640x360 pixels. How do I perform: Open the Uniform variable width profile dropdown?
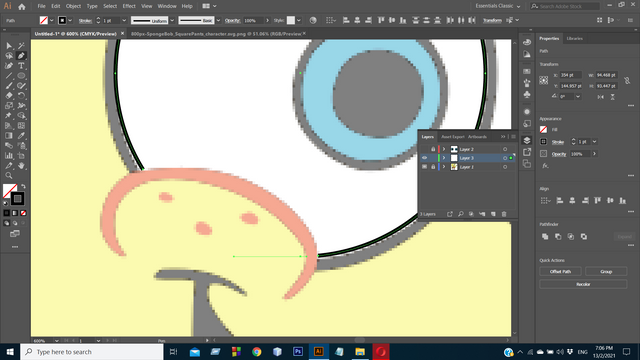pyautogui.click(x=172, y=20)
